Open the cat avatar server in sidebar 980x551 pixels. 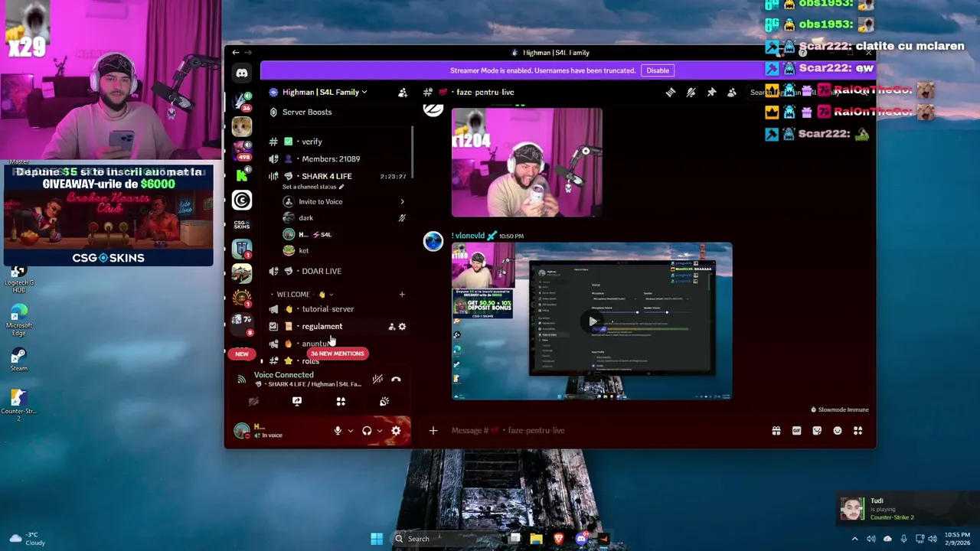pos(241,126)
